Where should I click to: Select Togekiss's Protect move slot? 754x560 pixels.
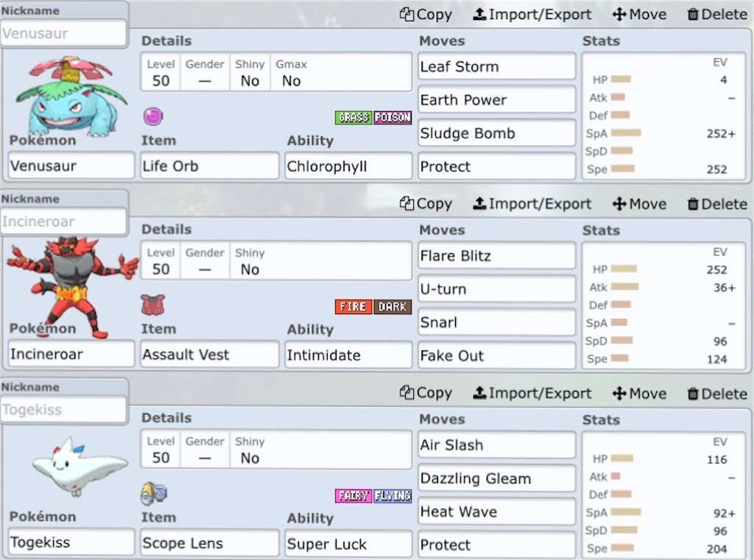[497, 545]
